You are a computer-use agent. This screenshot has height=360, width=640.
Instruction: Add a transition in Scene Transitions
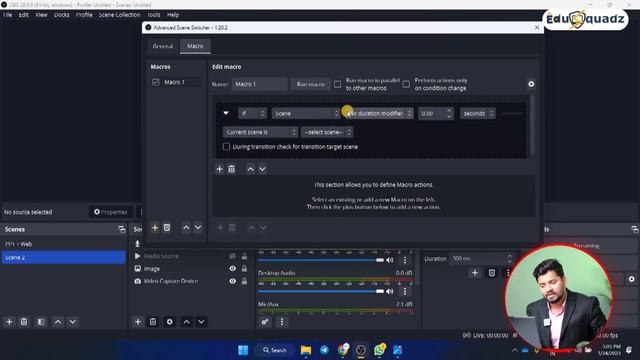point(475,273)
